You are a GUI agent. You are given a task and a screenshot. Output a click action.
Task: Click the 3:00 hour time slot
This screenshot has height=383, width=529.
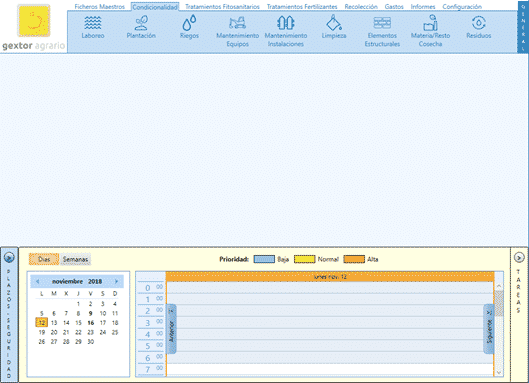point(330,323)
